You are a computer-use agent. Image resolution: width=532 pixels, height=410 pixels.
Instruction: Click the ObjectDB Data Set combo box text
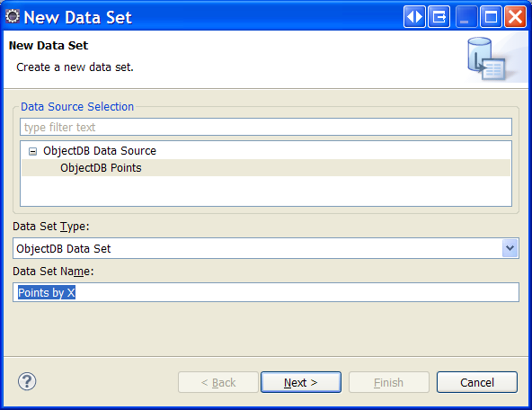tap(64, 248)
